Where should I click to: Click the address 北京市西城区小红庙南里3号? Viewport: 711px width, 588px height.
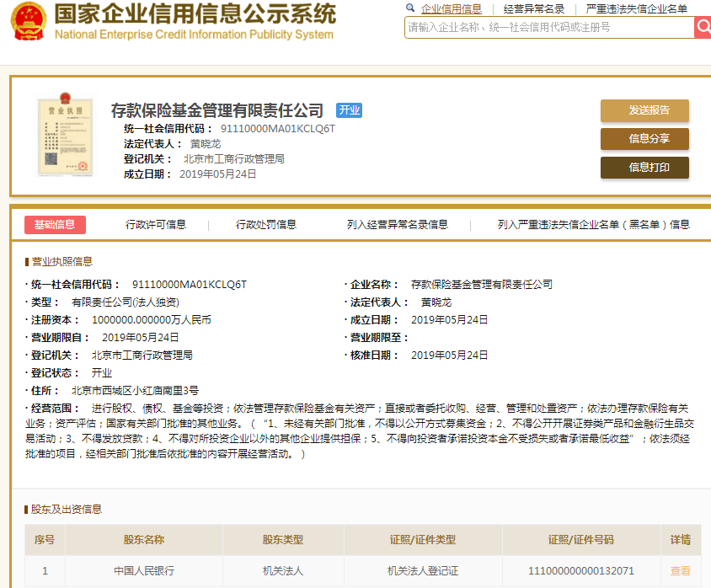135,391
